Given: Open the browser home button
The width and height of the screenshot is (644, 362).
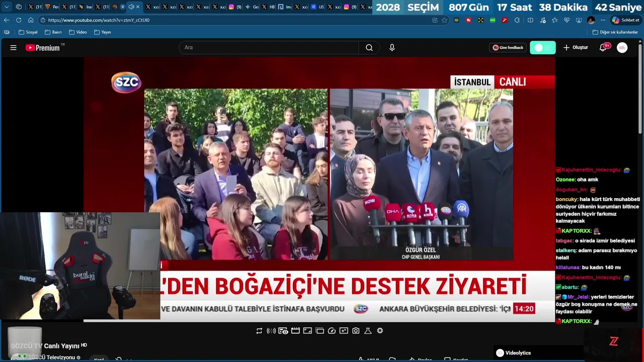Looking at the screenshot, I should 31,20.
